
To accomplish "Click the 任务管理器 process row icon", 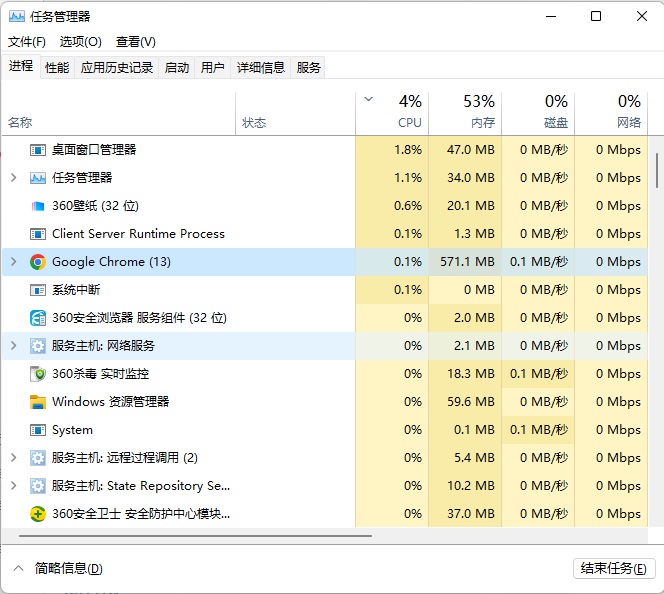I will (x=38, y=178).
